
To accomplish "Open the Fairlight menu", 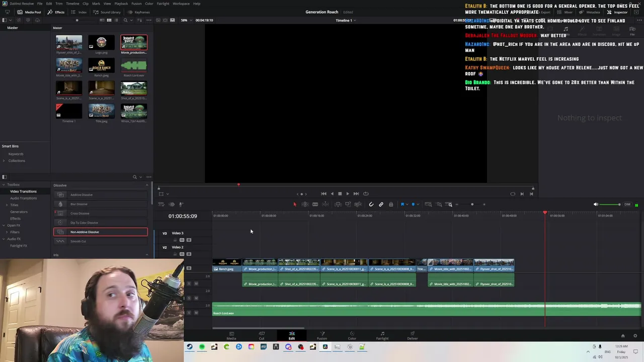I will 163,4.
